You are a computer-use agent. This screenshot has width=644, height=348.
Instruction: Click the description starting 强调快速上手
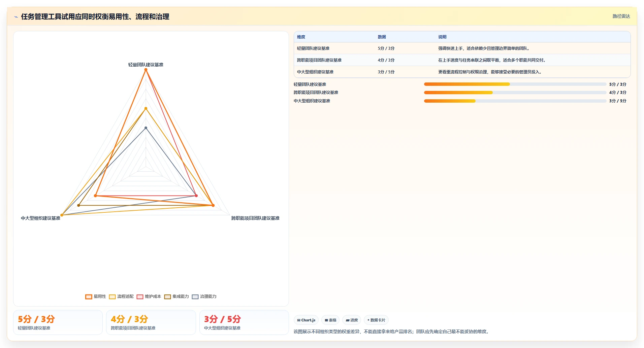tap(484, 48)
